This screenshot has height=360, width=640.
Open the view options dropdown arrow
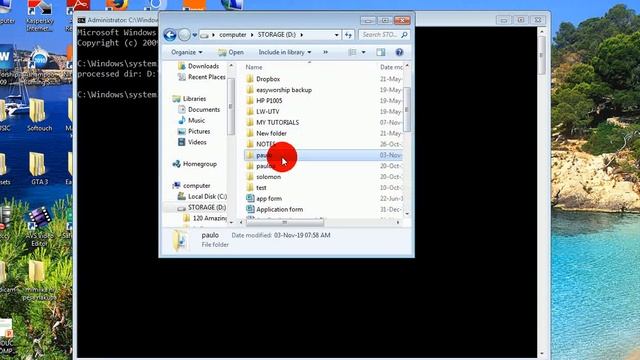(363, 52)
